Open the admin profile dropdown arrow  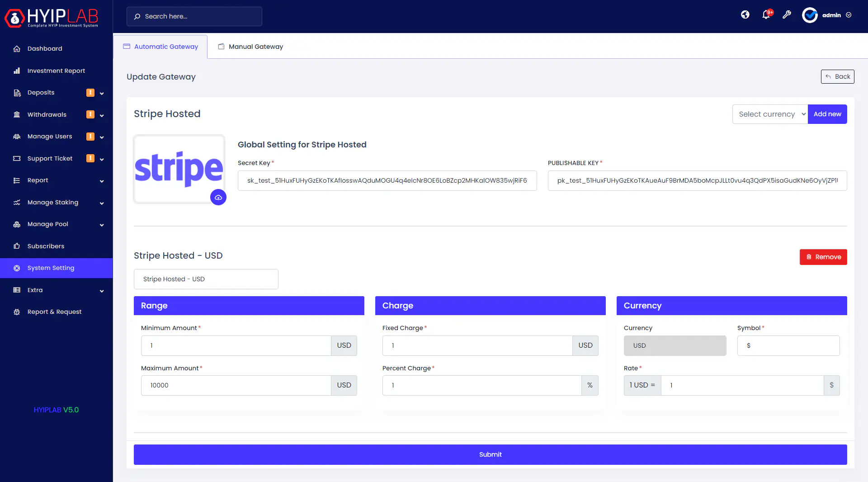[x=849, y=15]
